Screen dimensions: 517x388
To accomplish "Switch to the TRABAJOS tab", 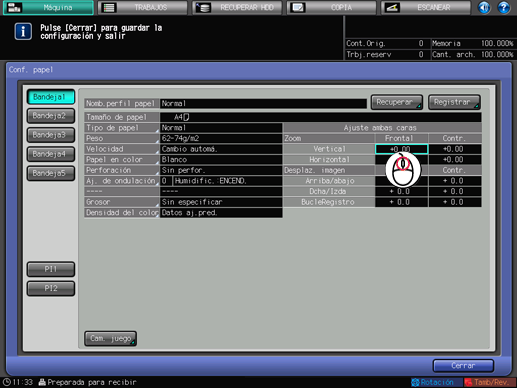I will (143, 8).
